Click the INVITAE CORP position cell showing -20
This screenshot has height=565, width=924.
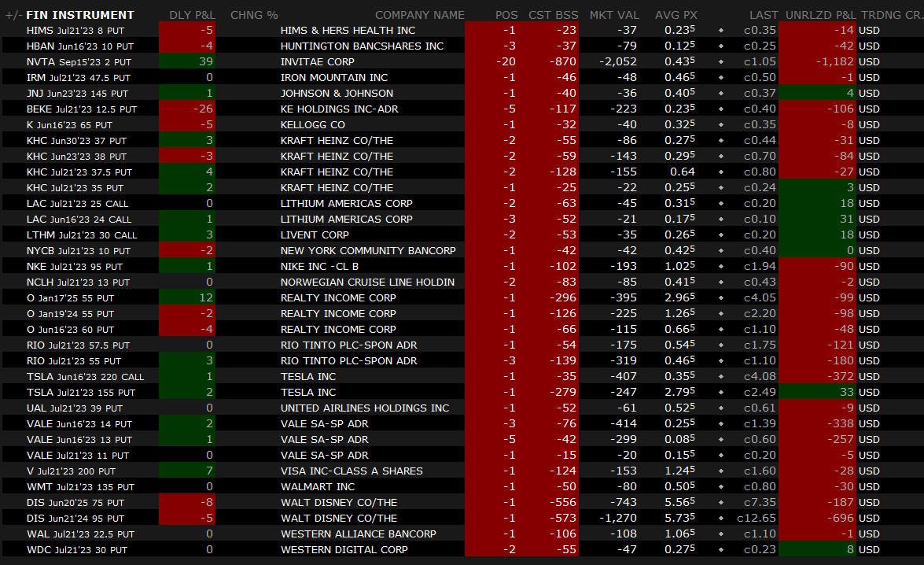click(506, 61)
